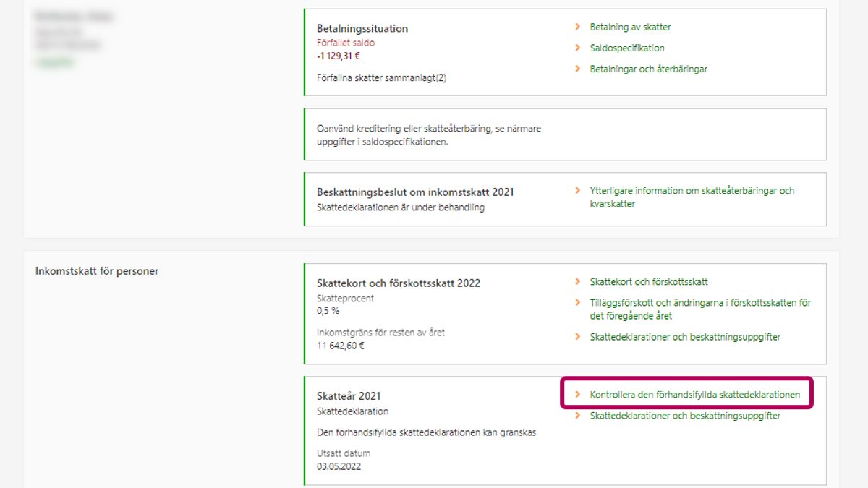Click the Oanvänd kreditering eller skatteåterbäring notice
This screenshot has width=868, height=488.
(x=428, y=135)
